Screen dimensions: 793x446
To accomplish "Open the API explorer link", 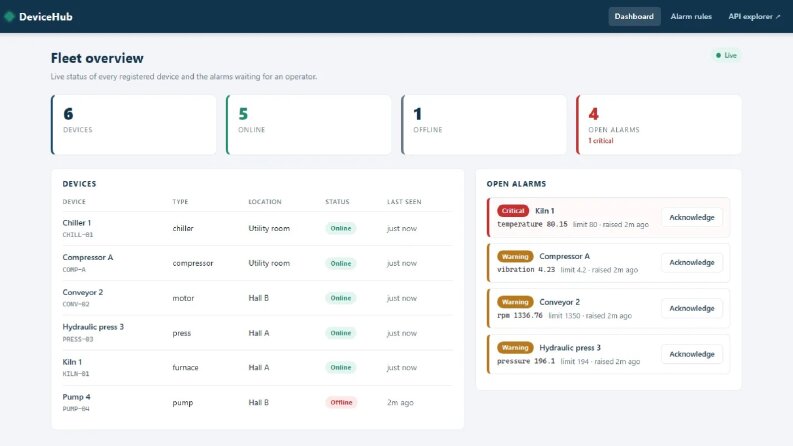I will tap(754, 16).
